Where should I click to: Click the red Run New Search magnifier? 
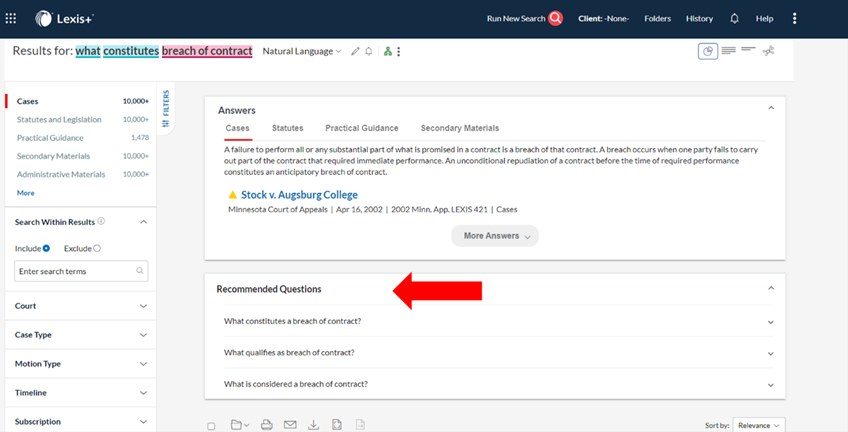tap(555, 18)
